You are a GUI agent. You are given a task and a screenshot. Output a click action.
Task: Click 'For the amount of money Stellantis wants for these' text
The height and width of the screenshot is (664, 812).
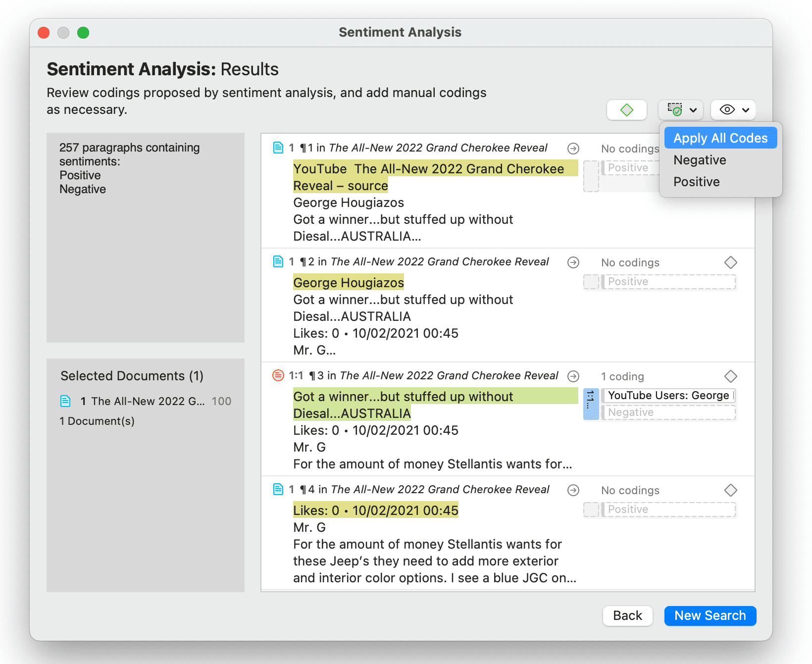pyautogui.click(x=427, y=553)
